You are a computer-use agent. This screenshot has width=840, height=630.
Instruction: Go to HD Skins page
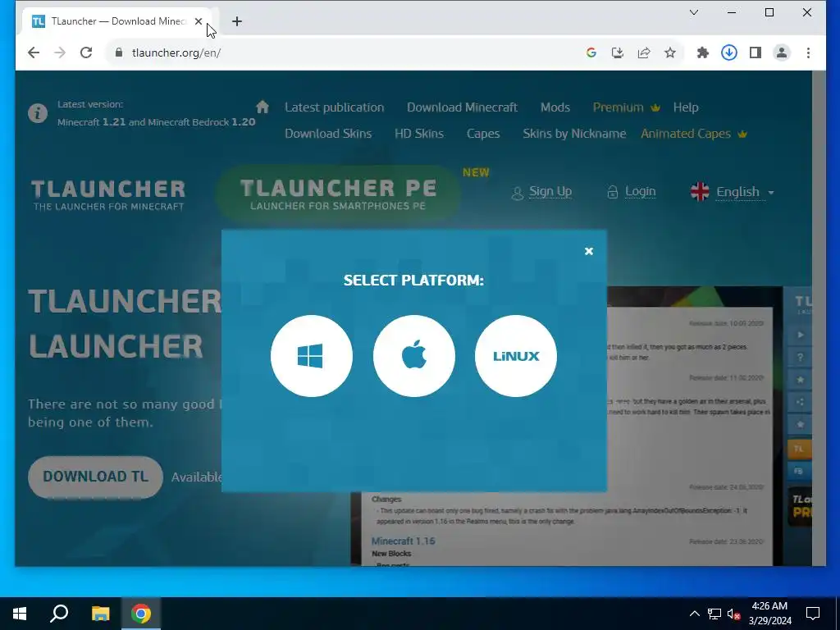click(x=419, y=134)
